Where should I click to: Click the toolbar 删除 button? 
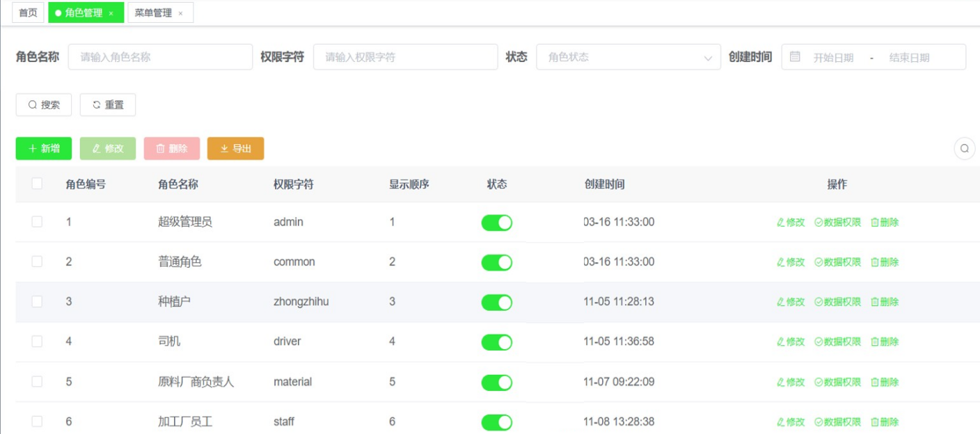(172, 148)
